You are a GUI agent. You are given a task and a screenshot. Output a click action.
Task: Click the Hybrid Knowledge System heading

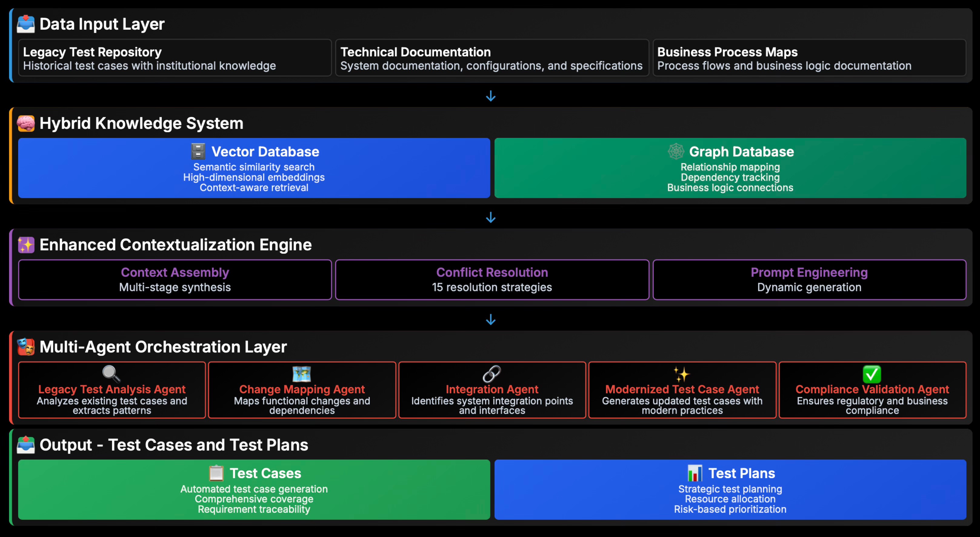coord(141,123)
